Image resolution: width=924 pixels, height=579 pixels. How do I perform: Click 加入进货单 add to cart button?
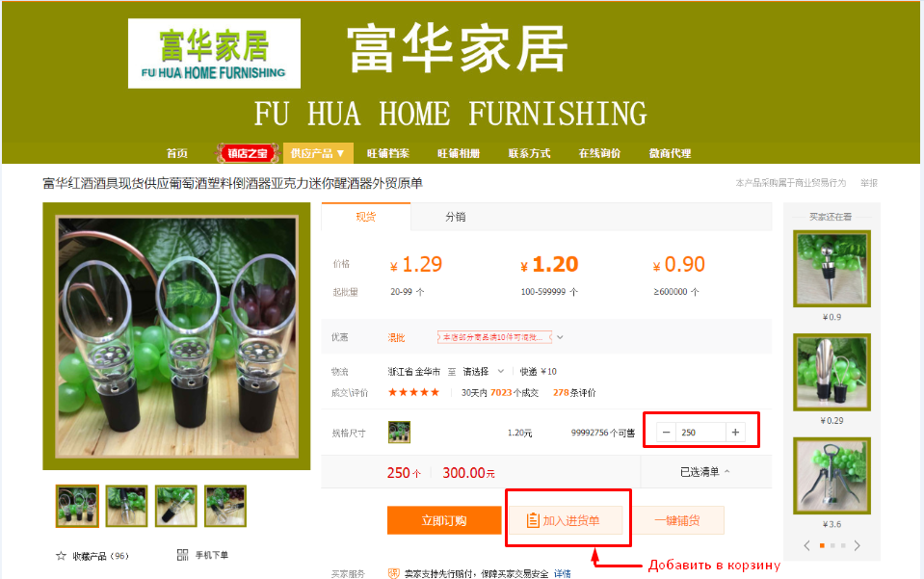click(567, 520)
